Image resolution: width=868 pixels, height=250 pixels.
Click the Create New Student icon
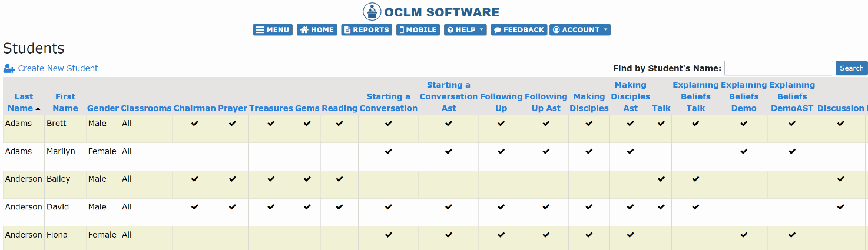pyautogui.click(x=9, y=69)
